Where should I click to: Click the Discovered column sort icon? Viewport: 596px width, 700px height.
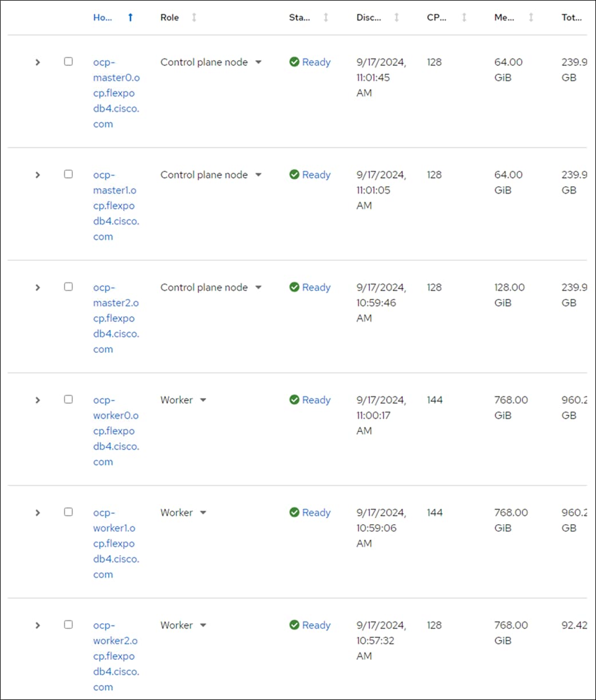coord(396,18)
